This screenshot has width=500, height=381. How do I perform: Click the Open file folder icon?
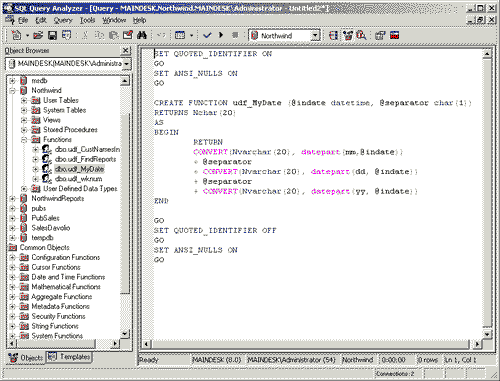[x=38, y=35]
